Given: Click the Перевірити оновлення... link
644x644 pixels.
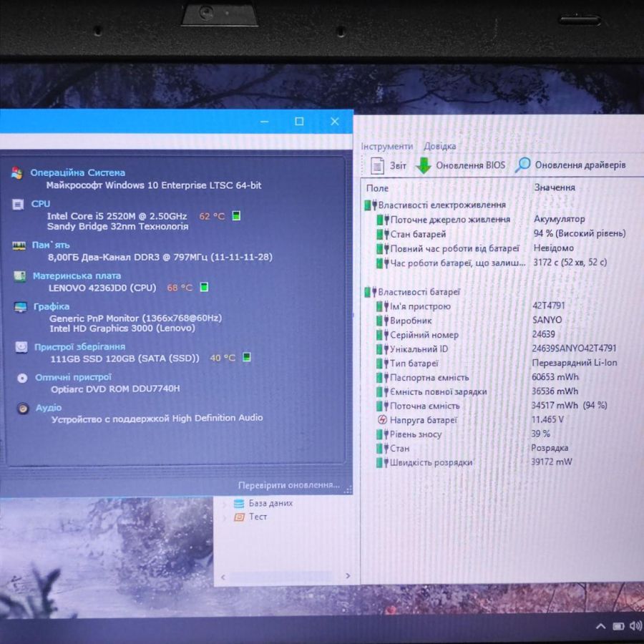Looking at the screenshot, I should click(x=289, y=485).
